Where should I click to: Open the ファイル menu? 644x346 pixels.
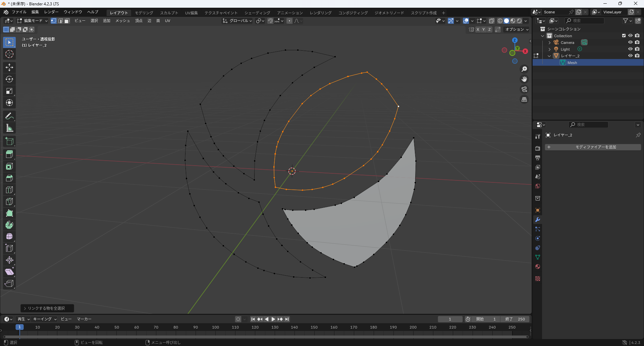19,12
